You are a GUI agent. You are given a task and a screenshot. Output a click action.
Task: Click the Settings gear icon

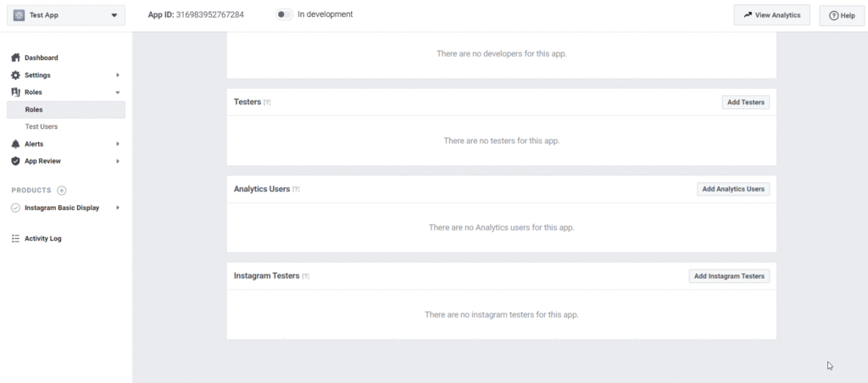coord(15,75)
